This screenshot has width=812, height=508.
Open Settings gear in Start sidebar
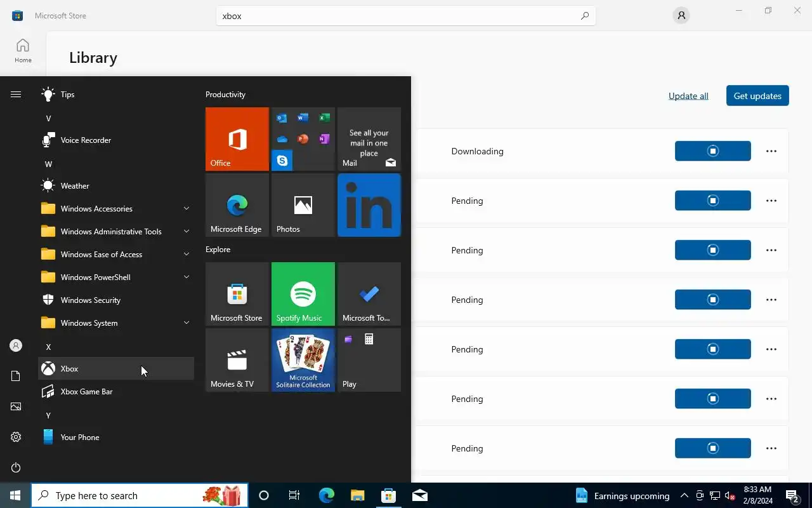click(16, 437)
